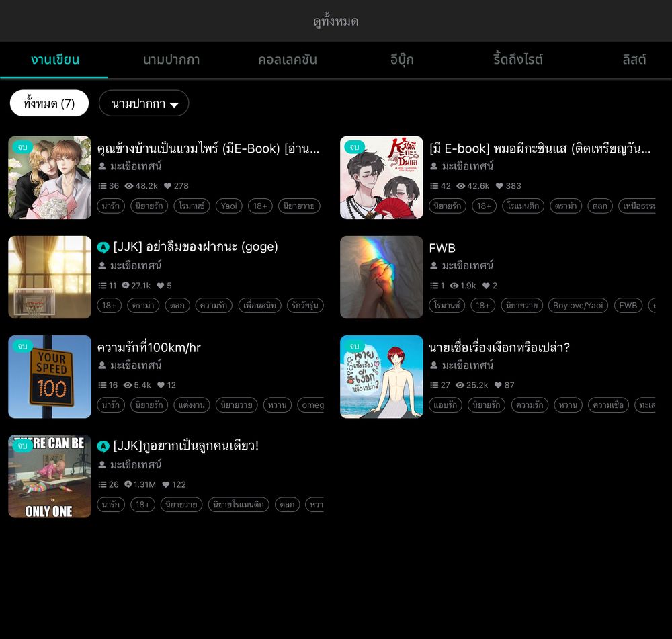Click author มะเขือเทศน์ under FWB

[x=468, y=265]
